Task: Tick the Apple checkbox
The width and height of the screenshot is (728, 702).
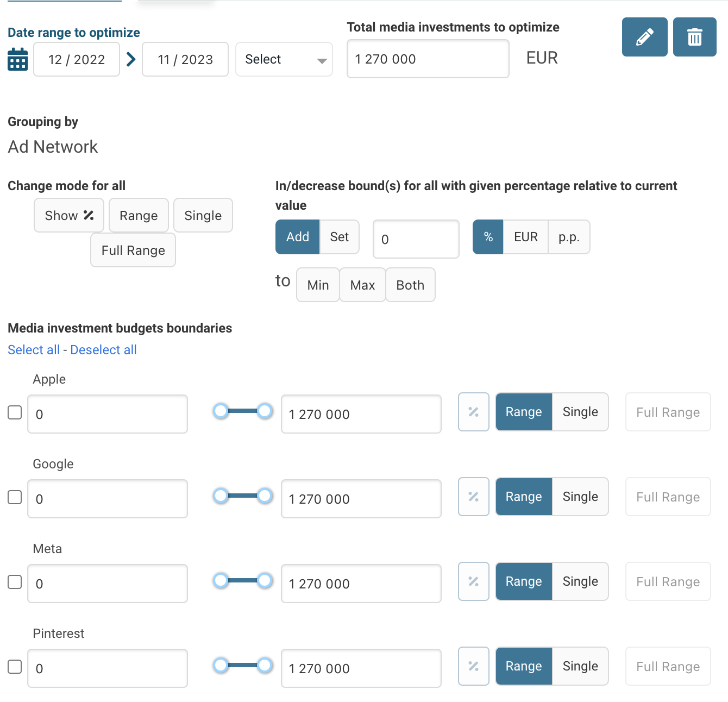Action: (15, 412)
